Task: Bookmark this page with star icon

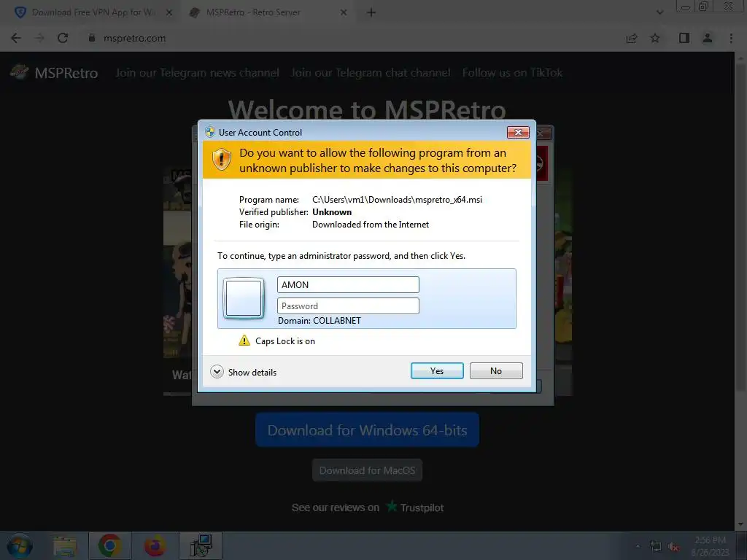Action: [x=655, y=38]
